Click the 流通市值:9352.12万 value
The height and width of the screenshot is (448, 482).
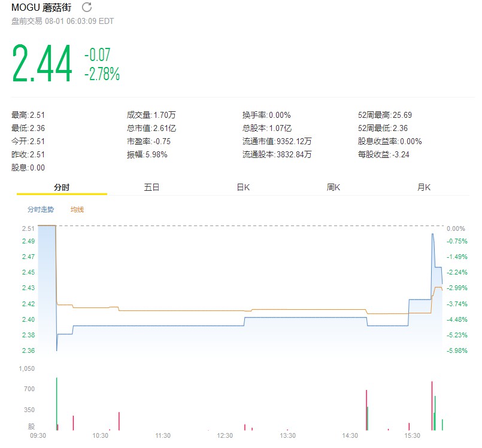coord(277,141)
